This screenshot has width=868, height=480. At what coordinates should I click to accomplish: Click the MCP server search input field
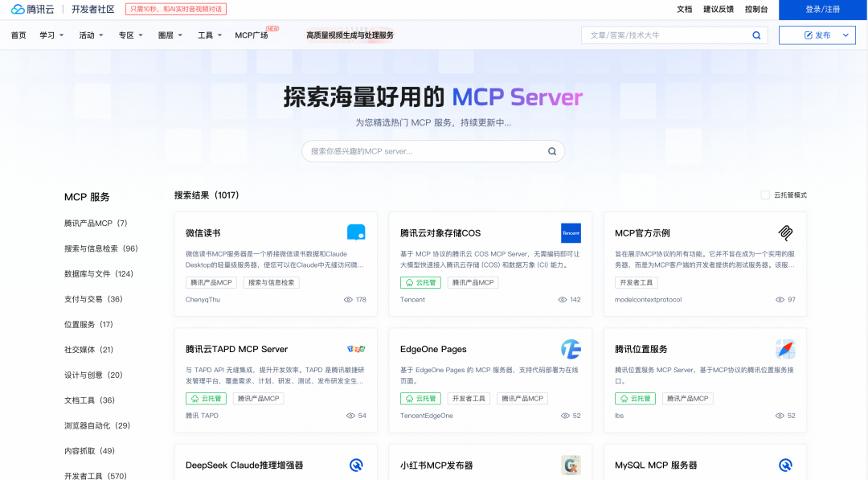coord(433,151)
